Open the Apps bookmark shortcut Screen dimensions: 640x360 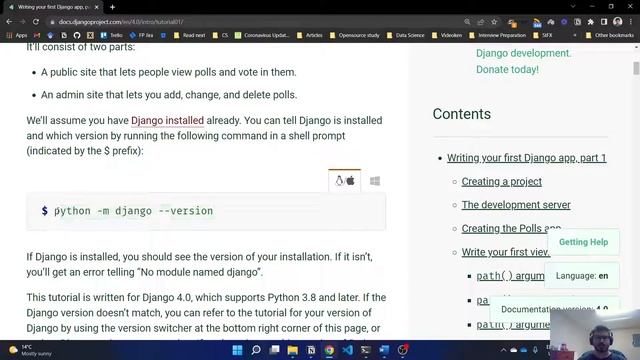[17, 36]
